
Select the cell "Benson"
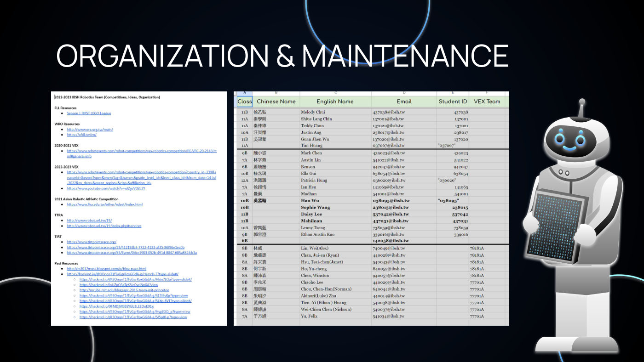click(335, 167)
